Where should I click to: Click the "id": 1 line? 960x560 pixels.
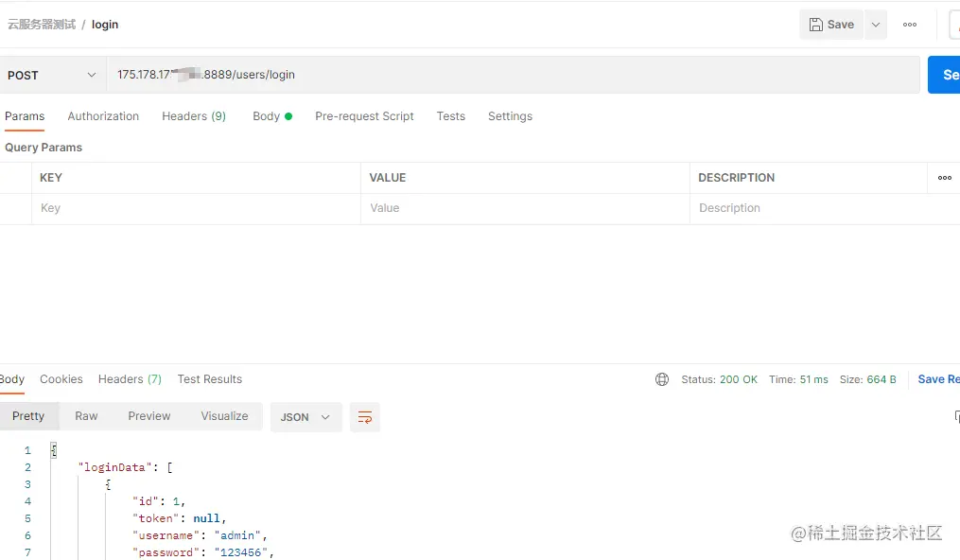(x=159, y=501)
